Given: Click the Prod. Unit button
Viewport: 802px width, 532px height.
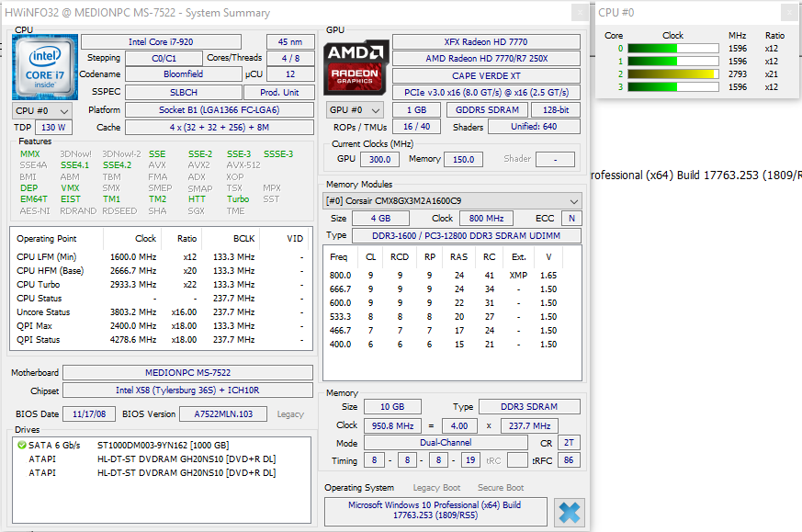Looking at the screenshot, I should (x=279, y=93).
